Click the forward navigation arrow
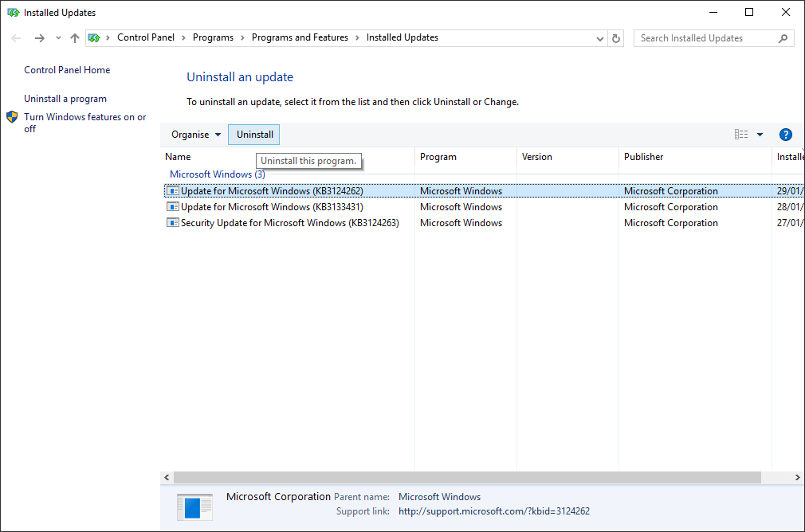Viewport: 805px width, 532px height. [x=40, y=38]
